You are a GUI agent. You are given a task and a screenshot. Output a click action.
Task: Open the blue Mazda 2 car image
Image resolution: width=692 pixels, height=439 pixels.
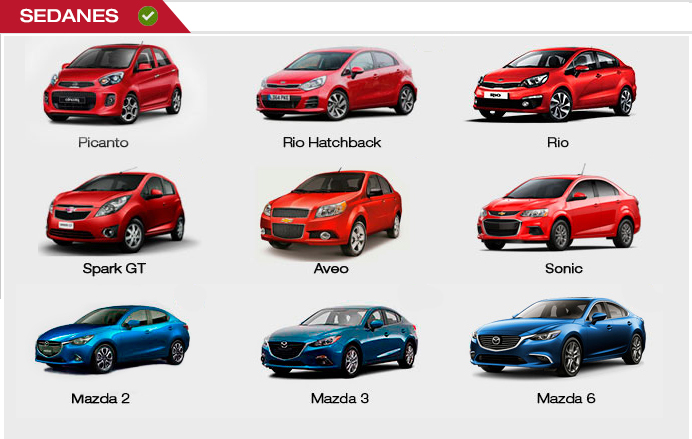click(x=112, y=339)
